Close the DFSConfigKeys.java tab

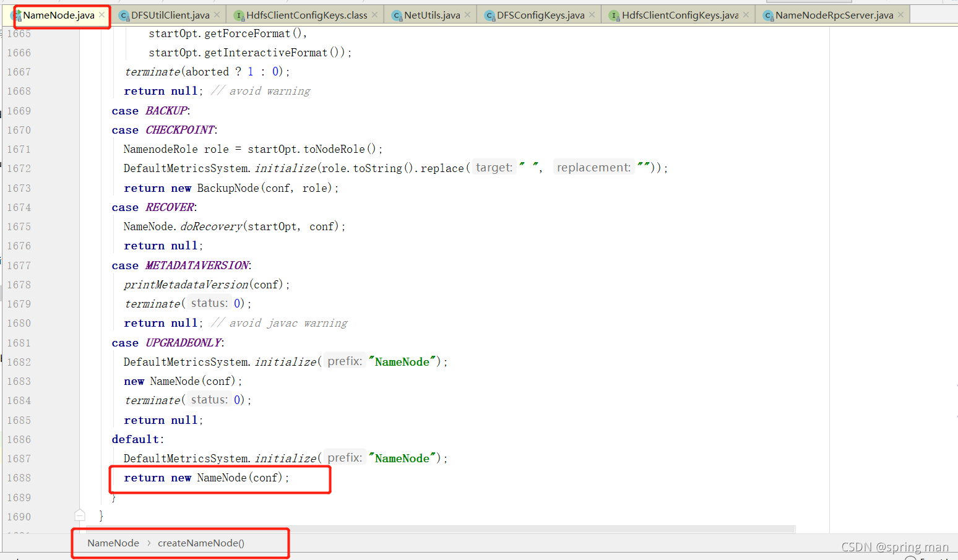pyautogui.click(x=592, y=15)
